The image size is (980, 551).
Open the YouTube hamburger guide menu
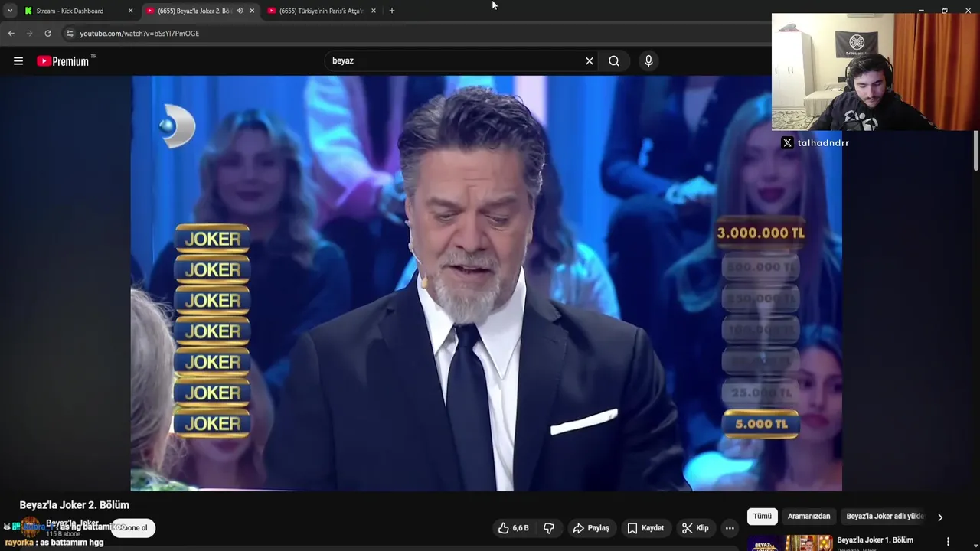18,61
